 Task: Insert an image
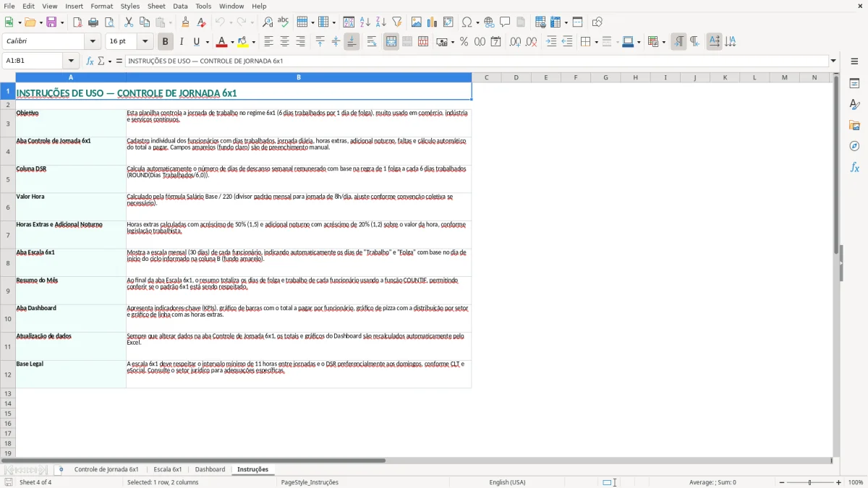pyautogui.click(x=417, y=22)
